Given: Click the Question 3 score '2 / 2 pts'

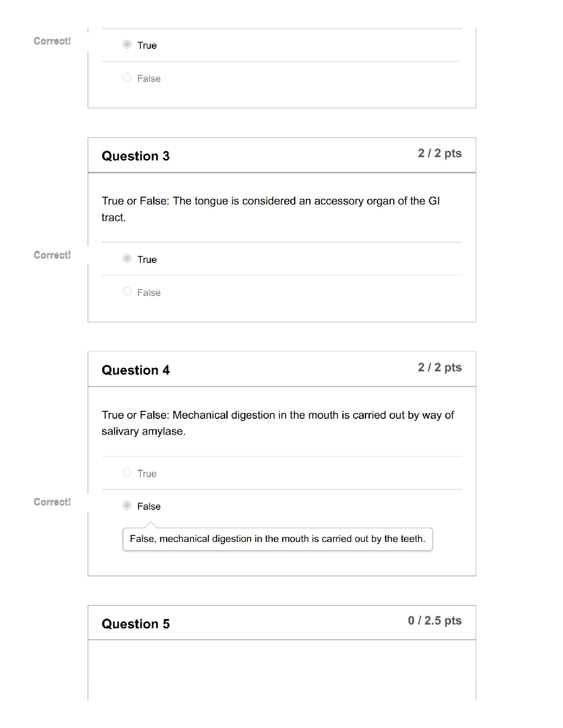Looking at the screenshot, I should pos(439,154).
